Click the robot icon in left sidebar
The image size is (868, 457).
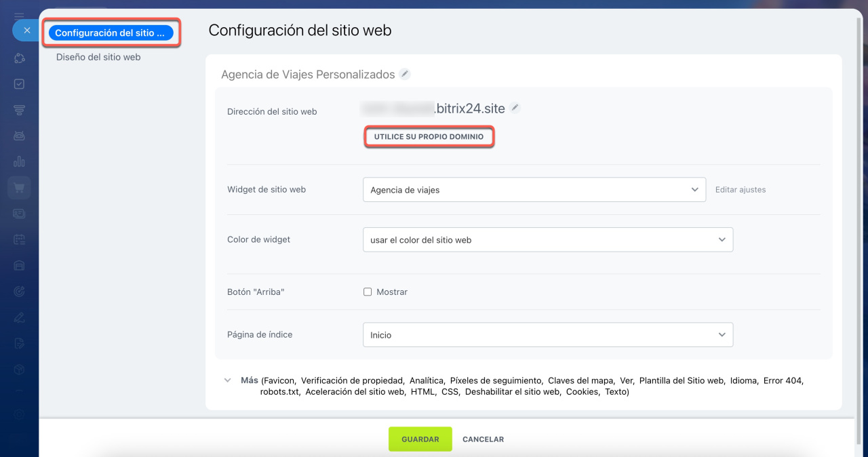(19, 136)
